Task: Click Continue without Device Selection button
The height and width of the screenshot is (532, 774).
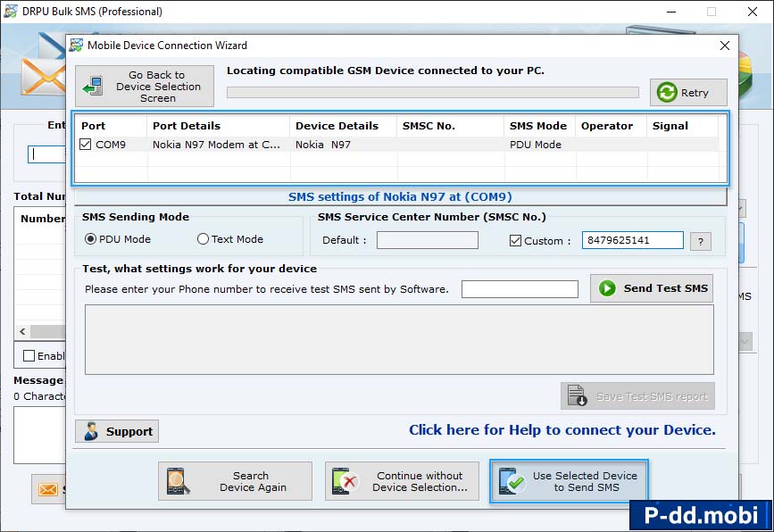Action: coord(402,481)
